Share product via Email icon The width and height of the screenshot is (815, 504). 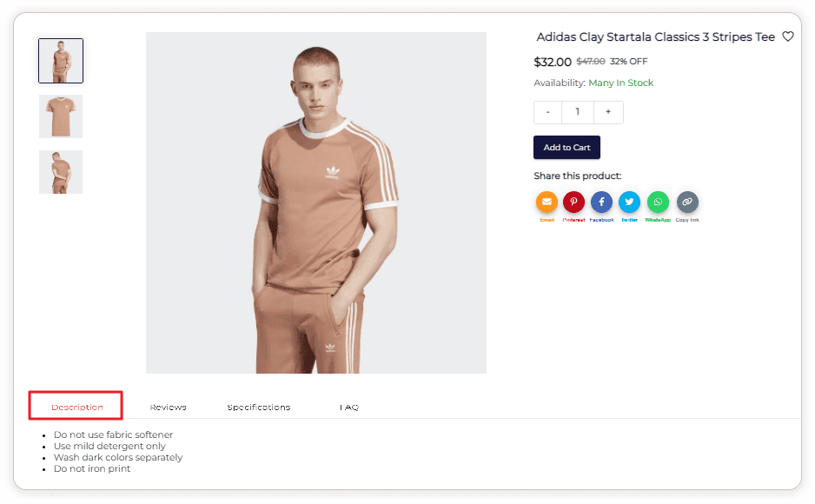coord(547,202)
